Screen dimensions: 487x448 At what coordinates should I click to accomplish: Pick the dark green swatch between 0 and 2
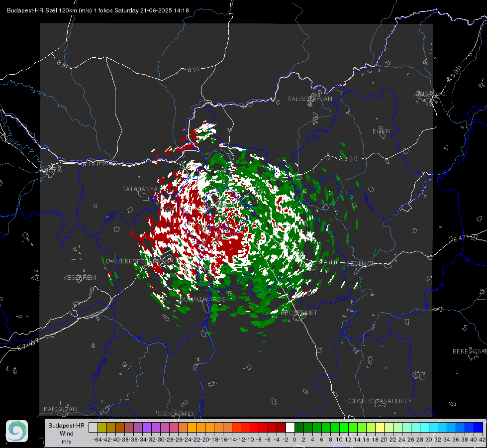tap(299, 428)
